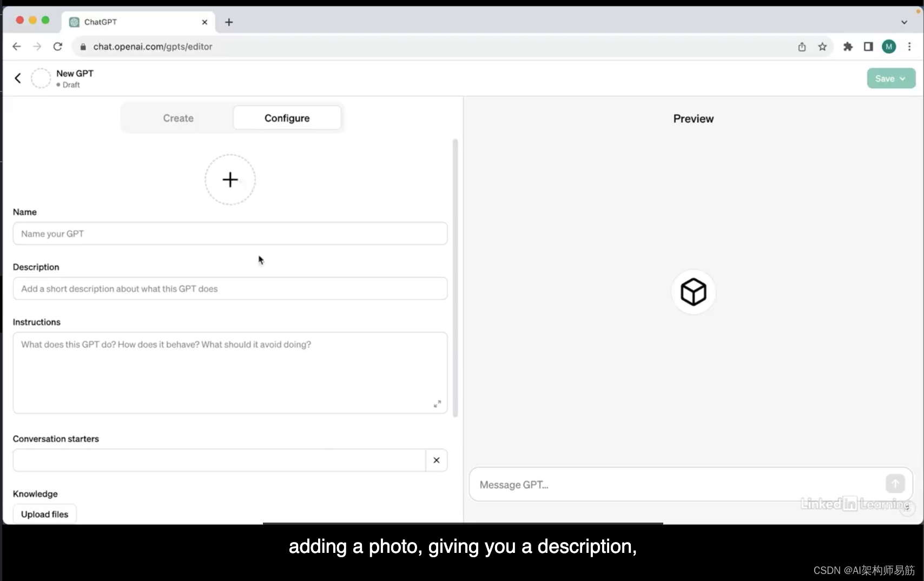Click the Instructions text area
Screen dimensions: 924x581
(x=230, y=373)
